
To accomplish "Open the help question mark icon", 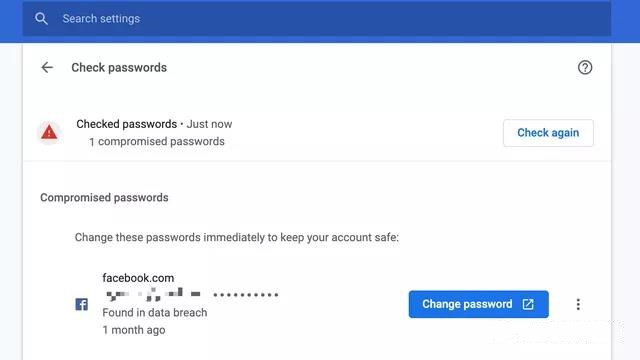I will (585, 67).
